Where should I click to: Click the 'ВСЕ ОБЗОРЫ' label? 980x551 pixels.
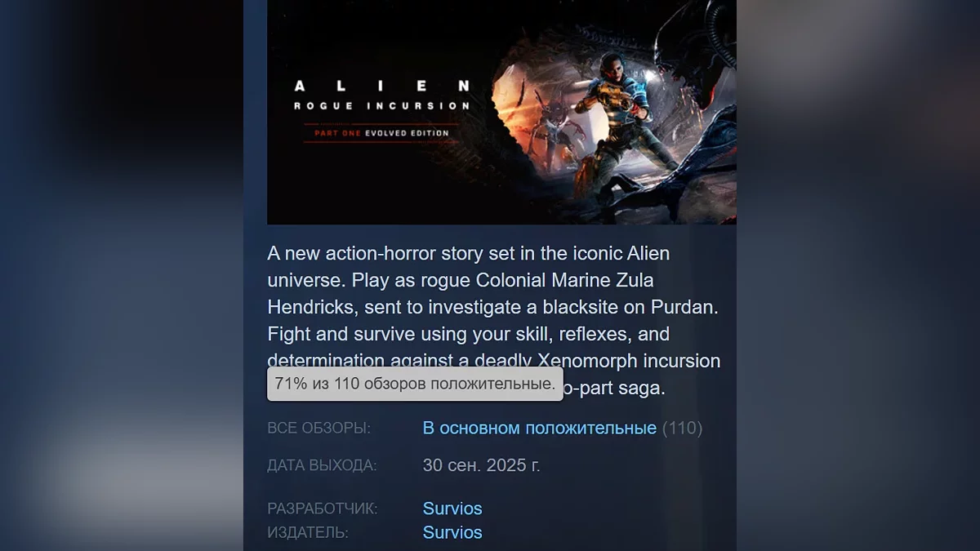coord(318,428)
